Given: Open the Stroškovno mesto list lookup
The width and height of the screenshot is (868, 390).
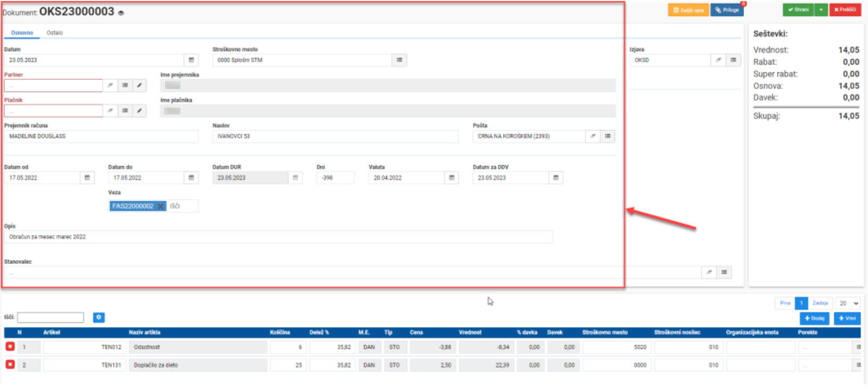Looking at the screenshot, I should 400,60.
